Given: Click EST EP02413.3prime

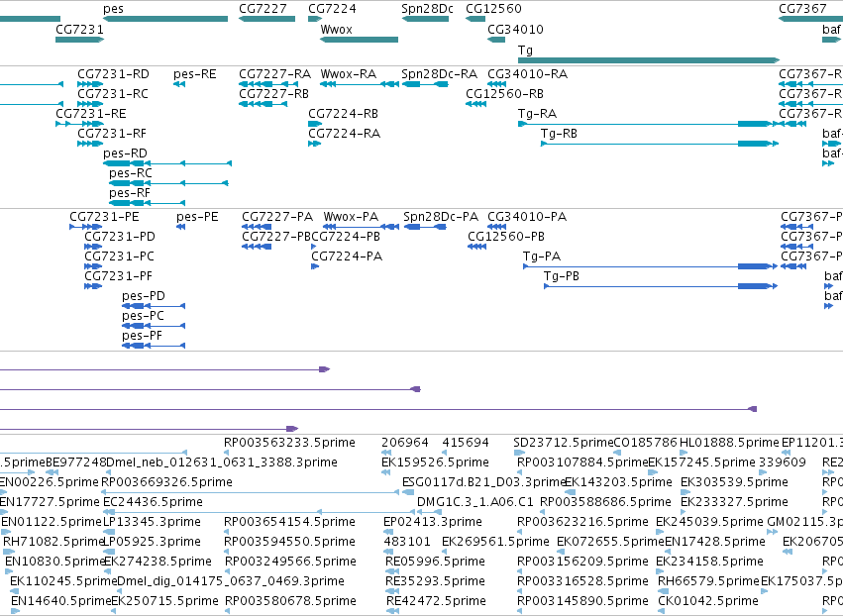Looking at the screenshot, I should pyautogui.click(x=433, y=523).
